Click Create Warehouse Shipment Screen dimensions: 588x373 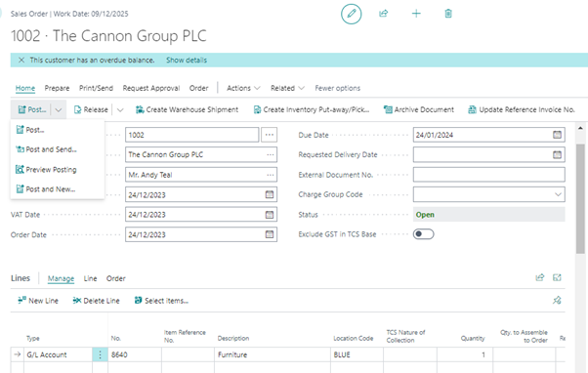click(x=187, y=109)
